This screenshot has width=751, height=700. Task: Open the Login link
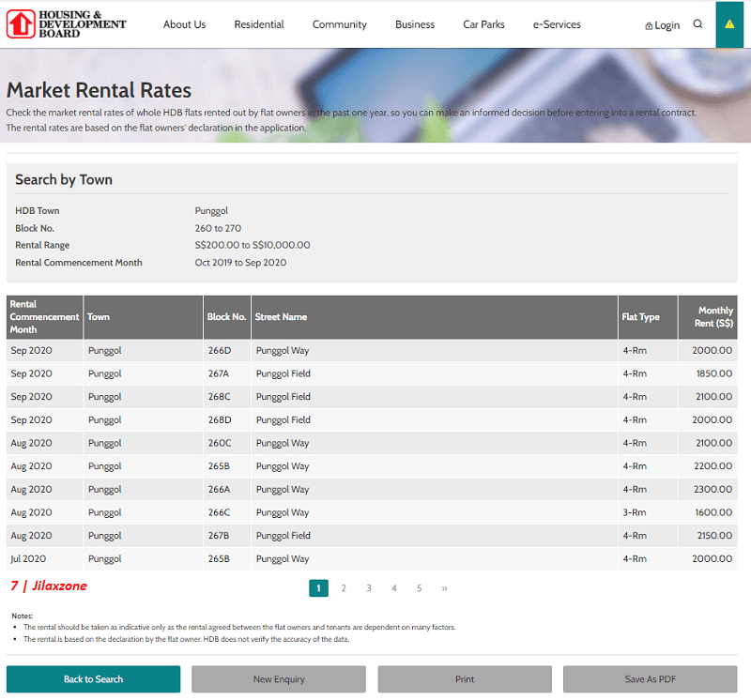pyautogui.click(x=663, y=25)
